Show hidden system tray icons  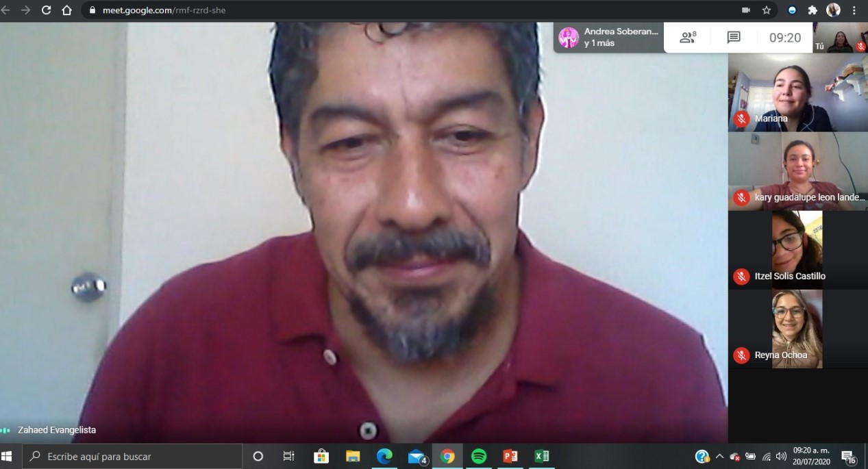click(x=719, y=457)
